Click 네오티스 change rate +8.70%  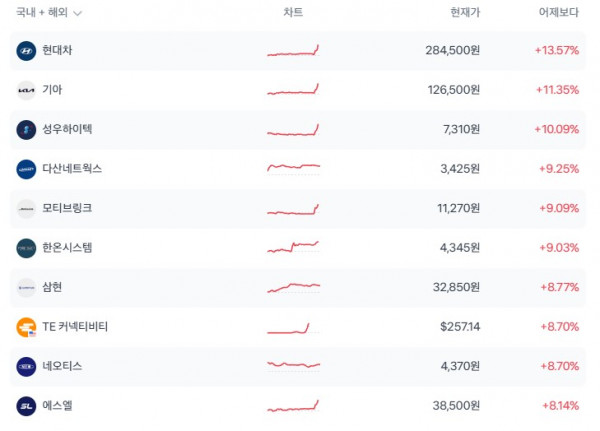[x=557, y=366]
